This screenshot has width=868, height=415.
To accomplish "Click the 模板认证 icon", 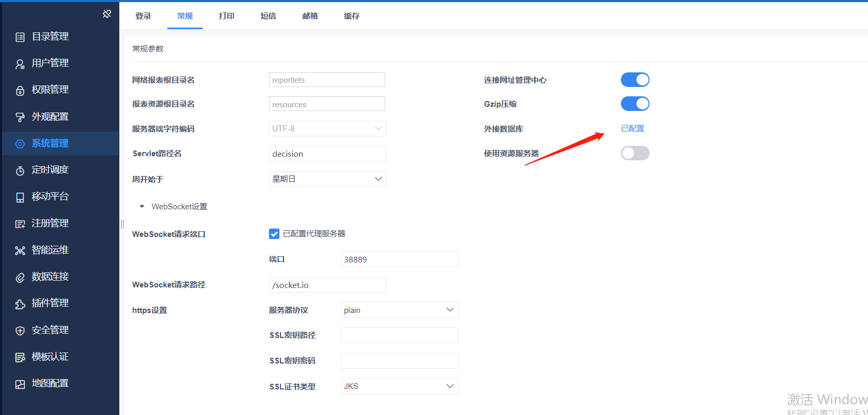I will pyautogui.click(x=20, y=357).
